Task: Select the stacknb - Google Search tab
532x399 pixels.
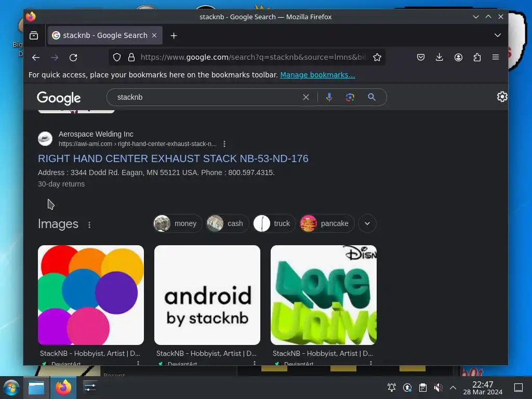Action: [105, 35]
